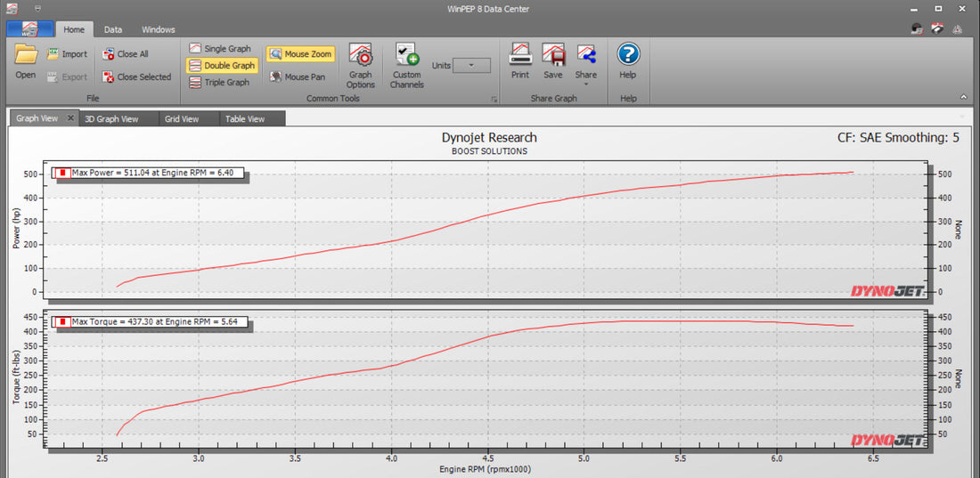The image size is (980, 478).
Task: Enable Mouse Pan mode
Action: [x=298, y=77]
